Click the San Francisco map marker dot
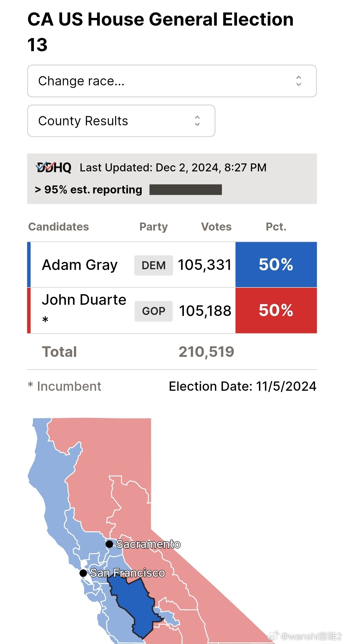The height and width of the screenshot is (644, 345). click(83, 573)
